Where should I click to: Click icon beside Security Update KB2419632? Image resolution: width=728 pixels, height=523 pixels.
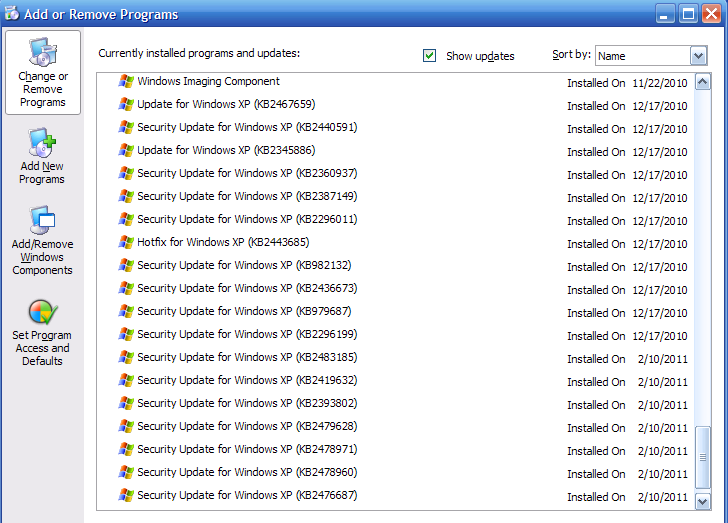coord(126,380)
